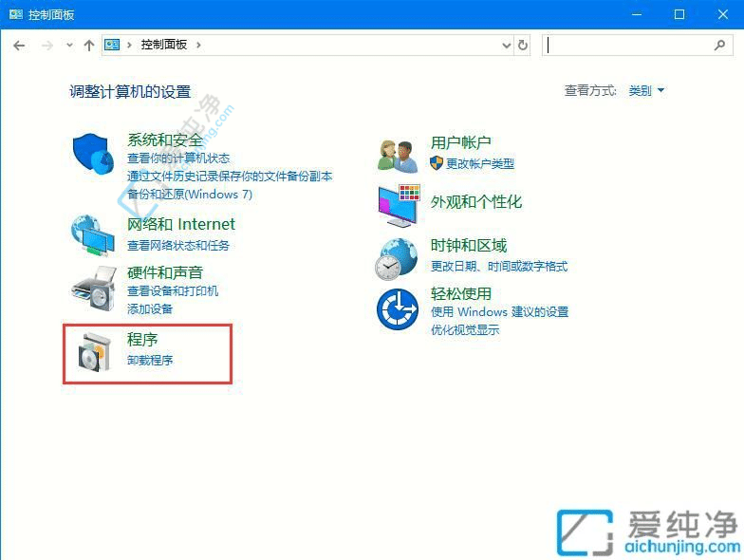Open the Programs disc box icon
Image resolution: width=744 pixels, height=560 pixels.
coord(95,352)
